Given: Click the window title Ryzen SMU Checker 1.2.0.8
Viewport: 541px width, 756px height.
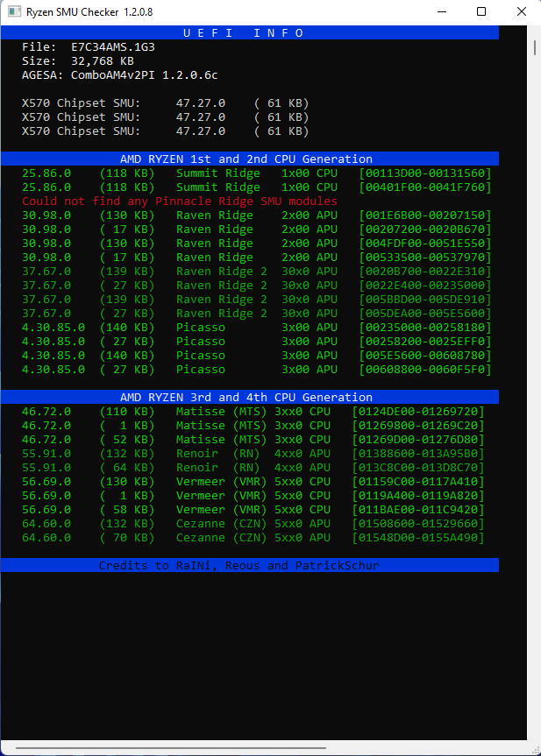Looking at the screenshot, I should (x=89, y=12).
